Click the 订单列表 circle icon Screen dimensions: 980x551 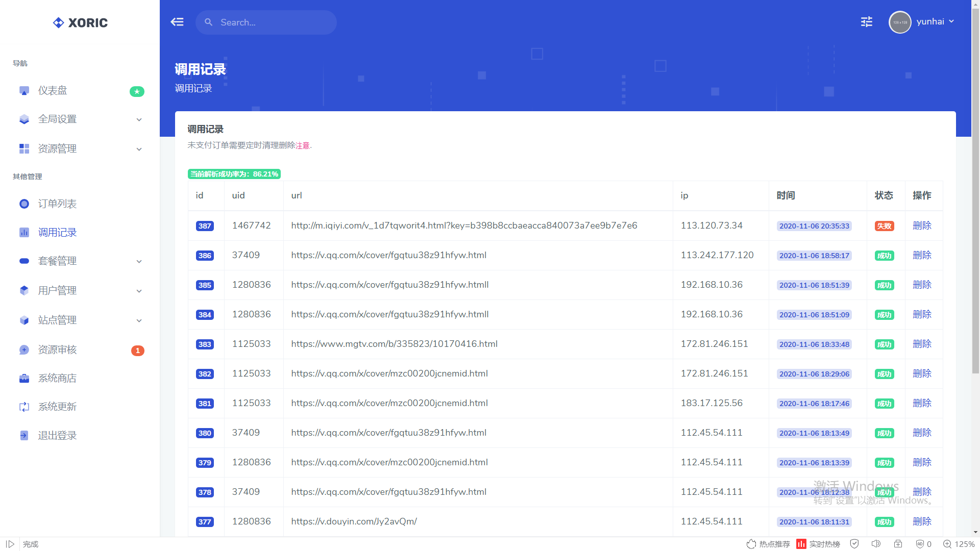tap(24, 204)
